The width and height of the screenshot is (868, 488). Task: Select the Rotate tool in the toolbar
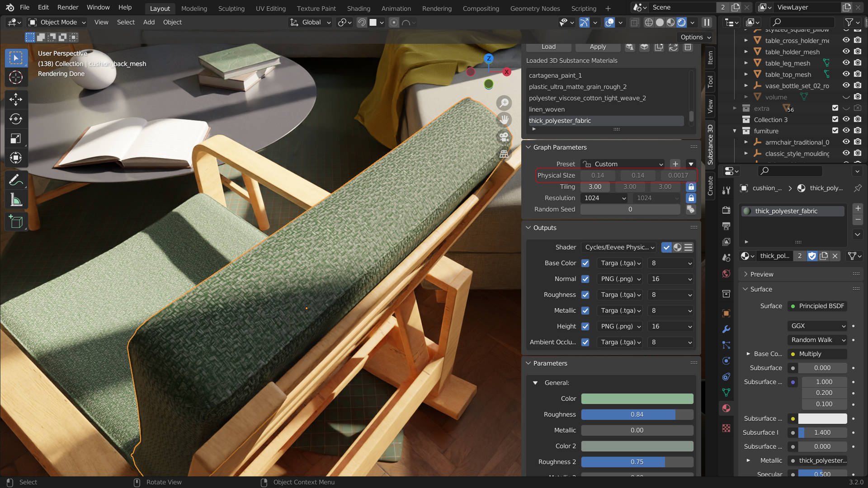[16, 119]
